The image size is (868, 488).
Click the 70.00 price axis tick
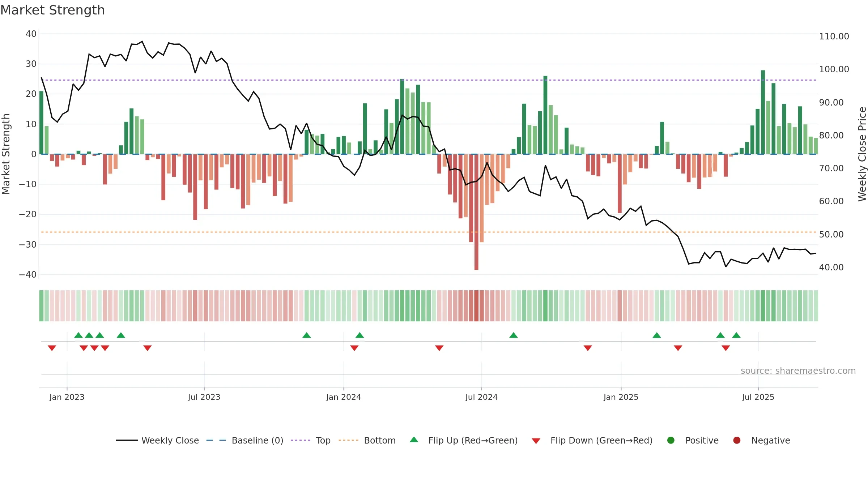tap(831, 168)
